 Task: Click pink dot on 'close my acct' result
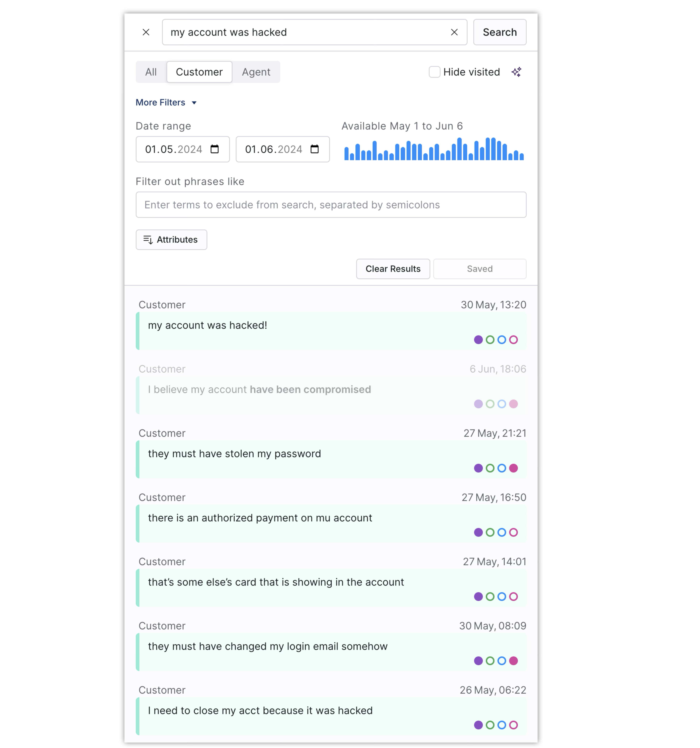click(513, 725)
